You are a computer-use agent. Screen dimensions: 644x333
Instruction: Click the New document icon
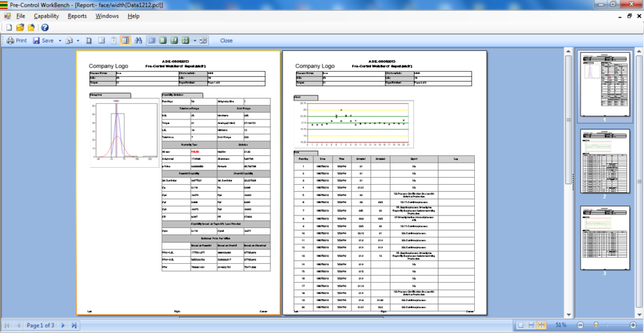click(x=9, y=28)
